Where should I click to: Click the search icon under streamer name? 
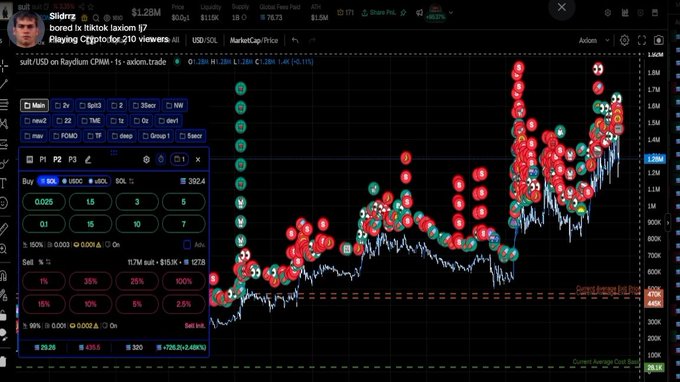pyautogui.click(x=96, y=18)
